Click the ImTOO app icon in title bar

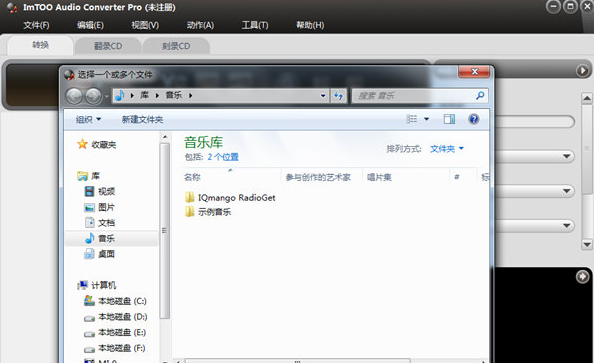pos(12,8)
